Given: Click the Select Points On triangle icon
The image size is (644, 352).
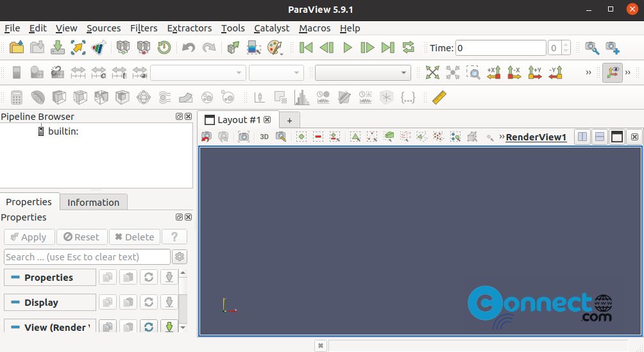Looking at the screenshot, I should tap(372, 137).
